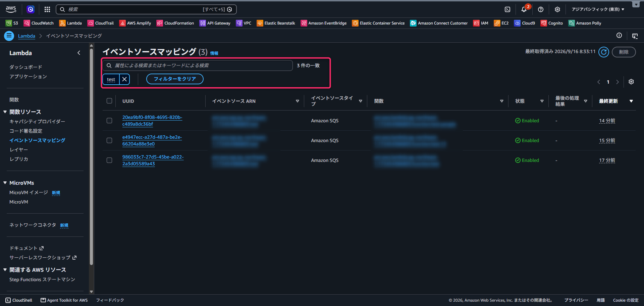Focus the AWS global search box
The image size is (644, 306).
(146, 9)
